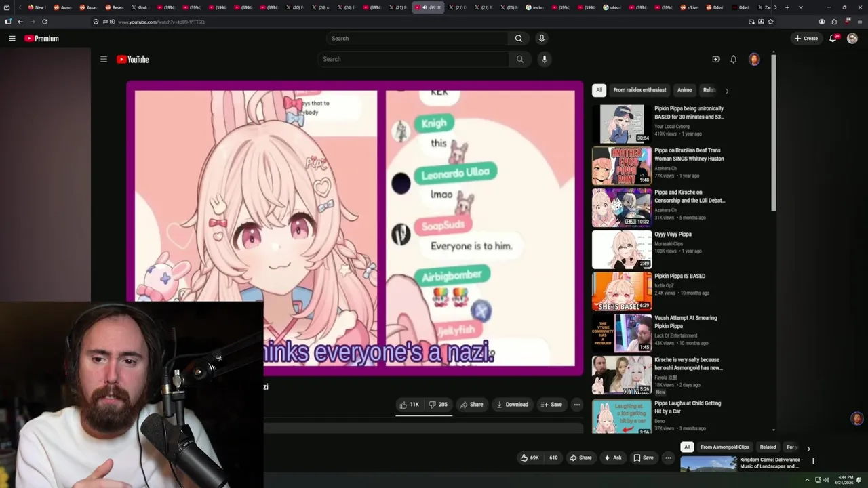This screenshot has width=868, height=488.
Task: Click the inner search magnifier button
Action: pos(520,59)
